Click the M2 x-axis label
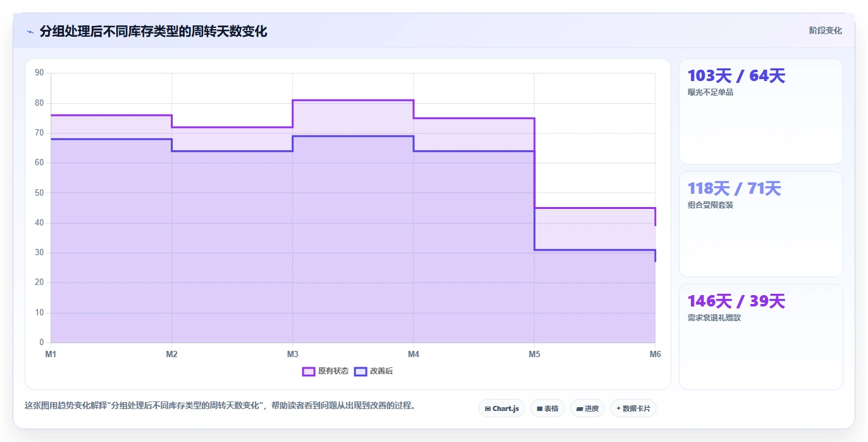The width and height of the screenshot is (868, 442). 171,354
